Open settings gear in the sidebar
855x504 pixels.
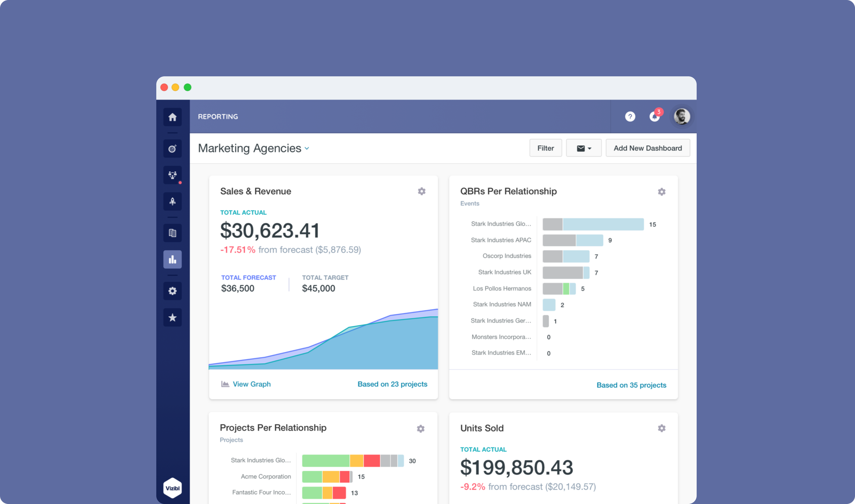[172, 291]
